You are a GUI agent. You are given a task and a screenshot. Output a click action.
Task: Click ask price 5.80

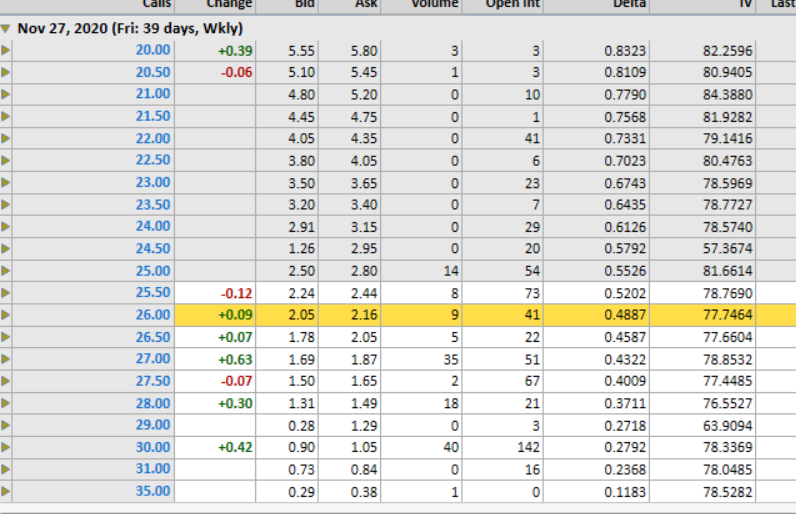coord(364,51)
